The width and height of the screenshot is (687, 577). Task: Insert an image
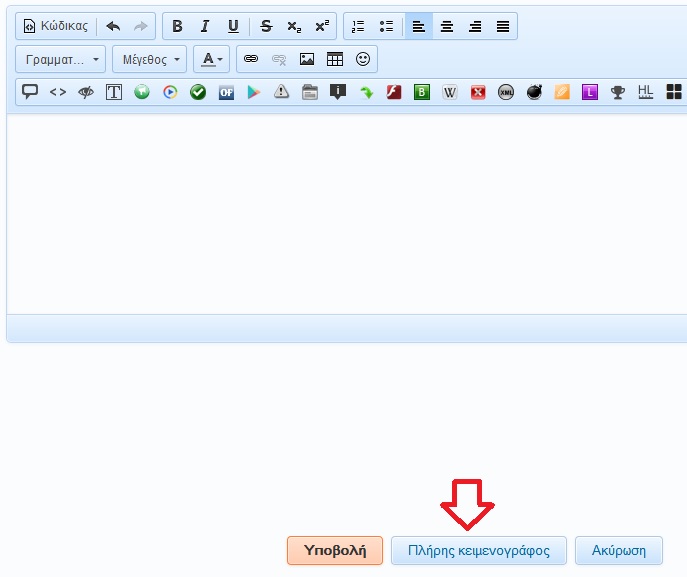tap(307, 59)
